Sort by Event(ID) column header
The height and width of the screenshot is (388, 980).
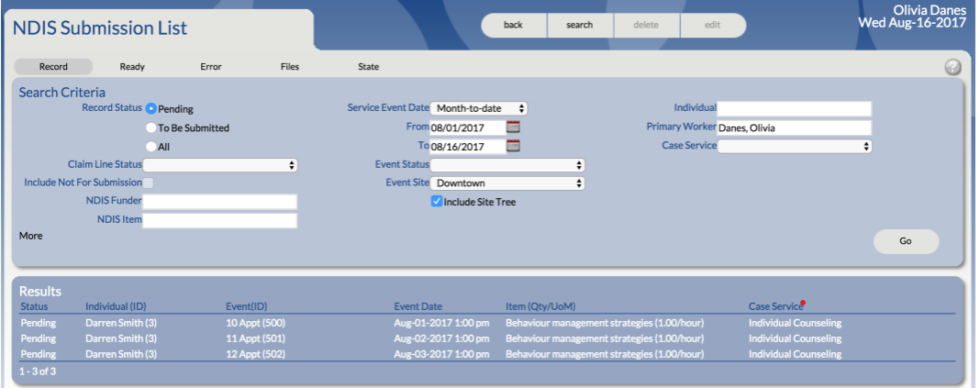tap(246, 306)
